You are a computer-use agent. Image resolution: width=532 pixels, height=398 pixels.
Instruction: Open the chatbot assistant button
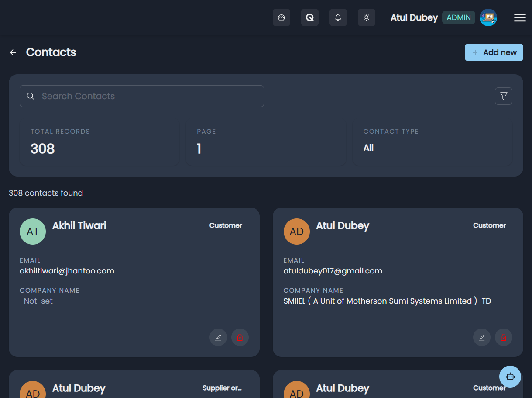pyautogui.click(x=510, y=377)
